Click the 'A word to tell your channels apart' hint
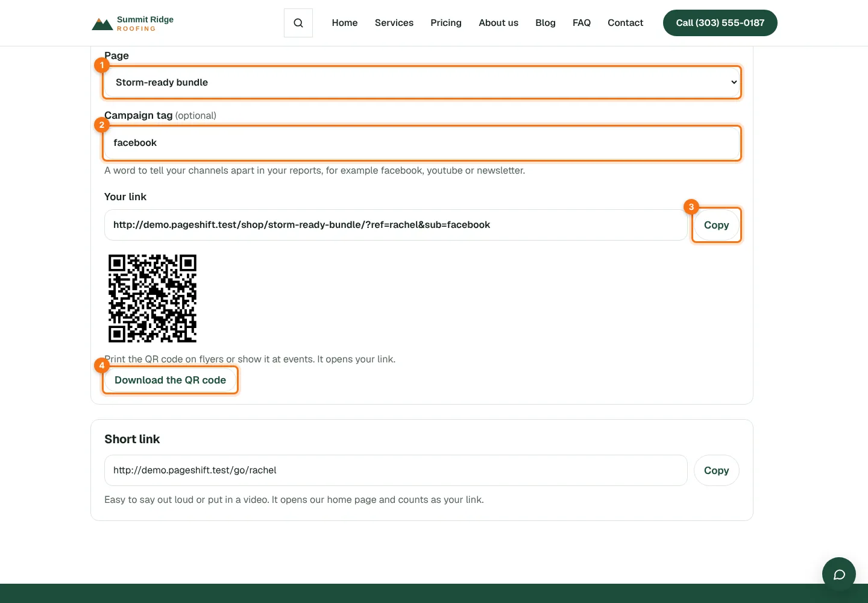The height and width of the screenshot is (603, 868). (x=315, y=170)
